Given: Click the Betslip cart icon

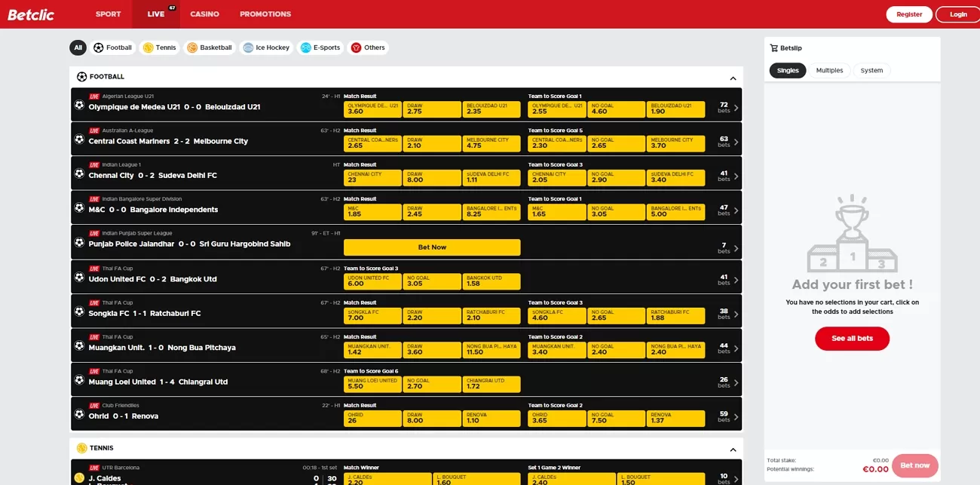Looking at the screenshot, I should [x=773, y=48].
